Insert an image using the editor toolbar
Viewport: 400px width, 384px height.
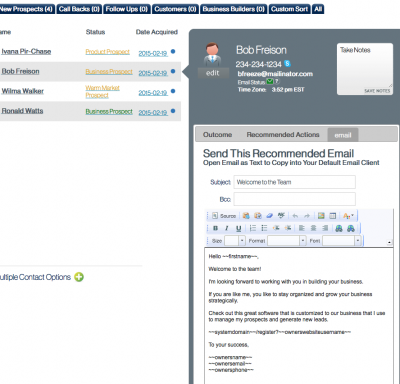pos(321,216)
